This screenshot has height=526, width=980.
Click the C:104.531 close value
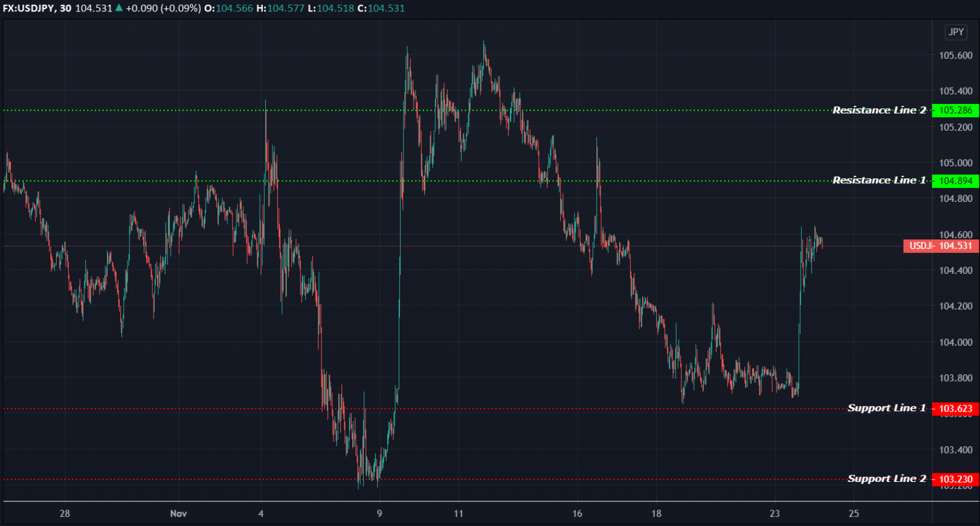point(381,8)
